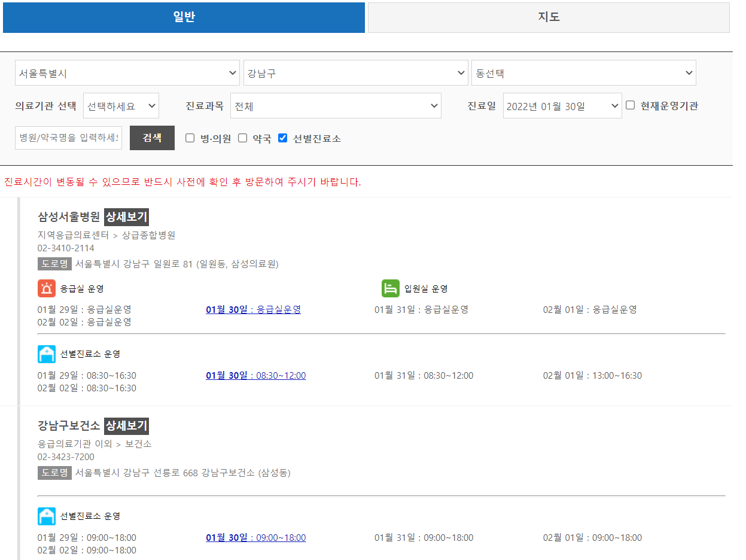
Task: Click the green inpatient bed icon
Action: (391, 288)
